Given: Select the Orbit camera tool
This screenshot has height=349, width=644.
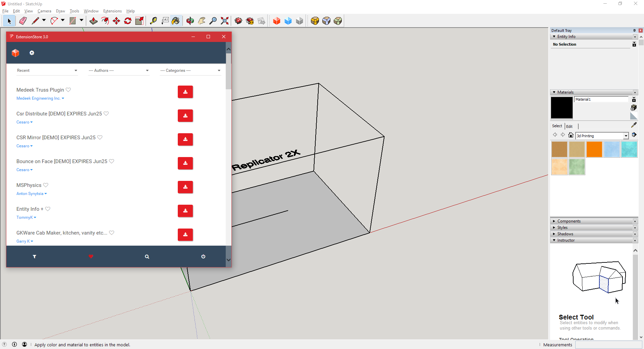Looking at the screenshot, I should tap(190, 21).
